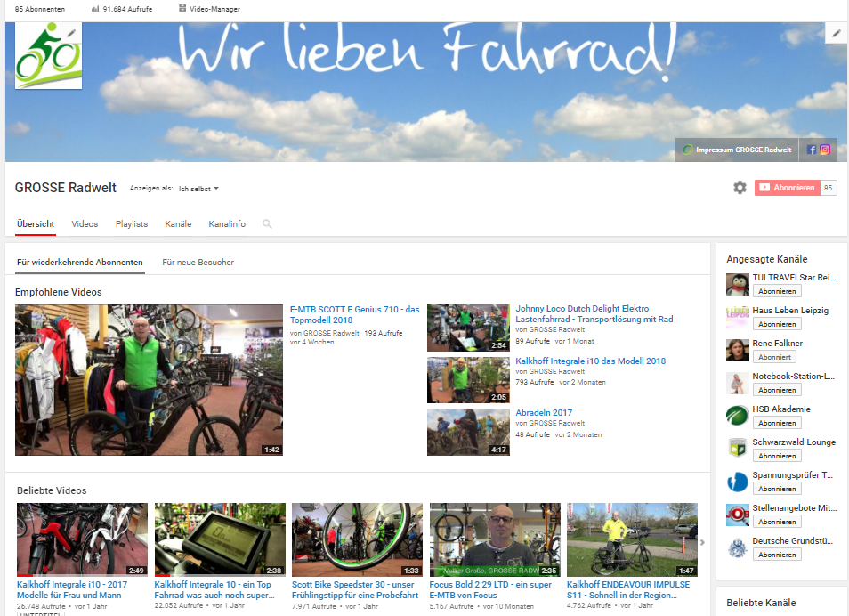Open HSB Akademie green avatar icon
849x616 pixels.
pyautogui.click(x=738, y=416)
